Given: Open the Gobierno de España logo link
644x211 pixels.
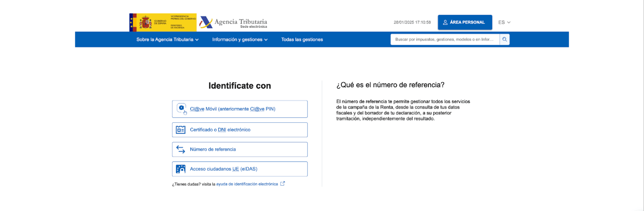Looking at the screenshot, I should [163, 22].
